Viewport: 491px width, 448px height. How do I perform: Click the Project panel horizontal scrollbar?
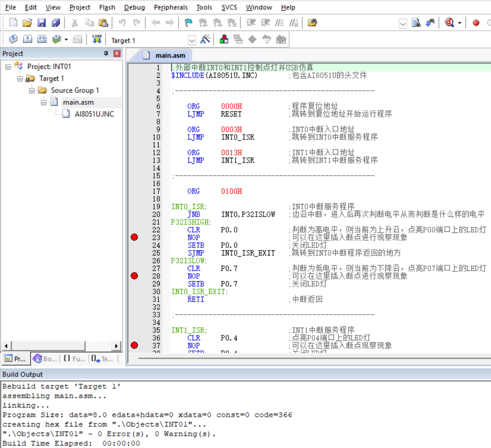click(49, 346)
